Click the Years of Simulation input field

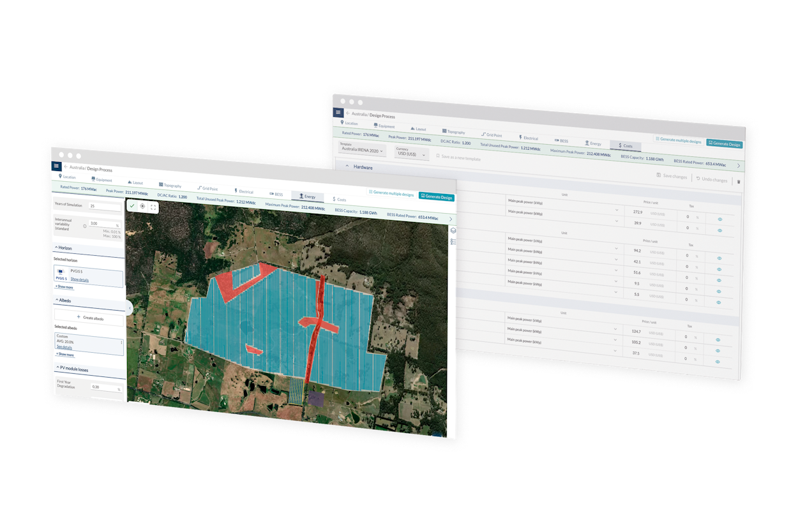click(x=104, y=206)
